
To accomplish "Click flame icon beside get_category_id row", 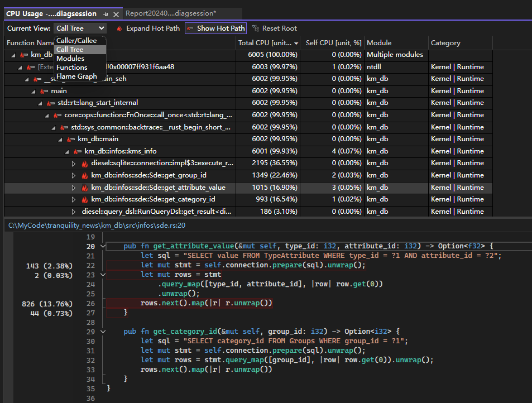I will [x=85, y=199].
